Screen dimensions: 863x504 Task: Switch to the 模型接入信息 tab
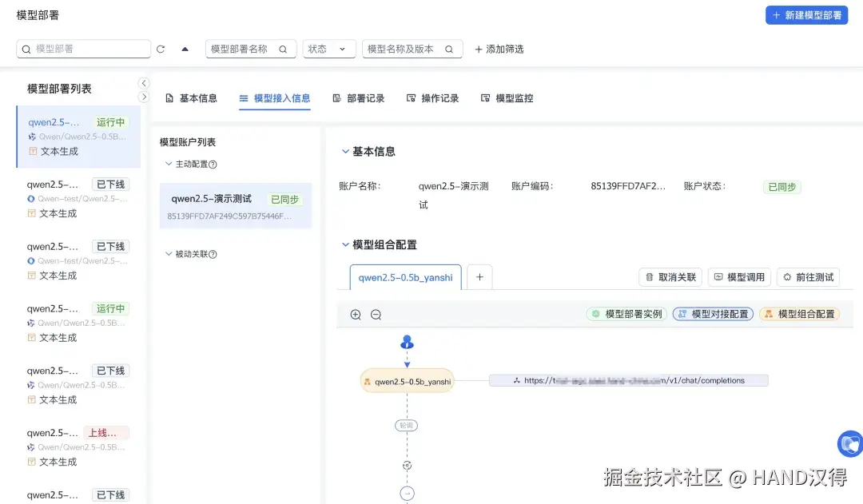coord(275,98)
